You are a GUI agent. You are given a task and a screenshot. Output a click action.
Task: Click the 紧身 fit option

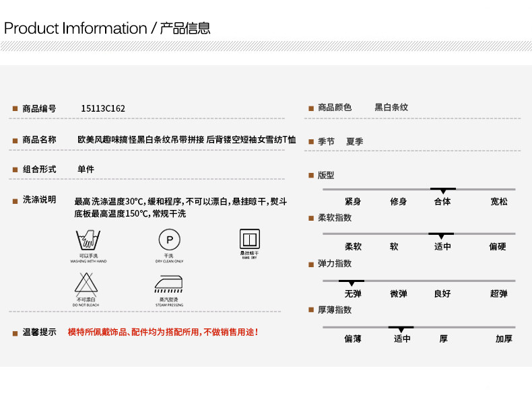(x=353, y=202)
